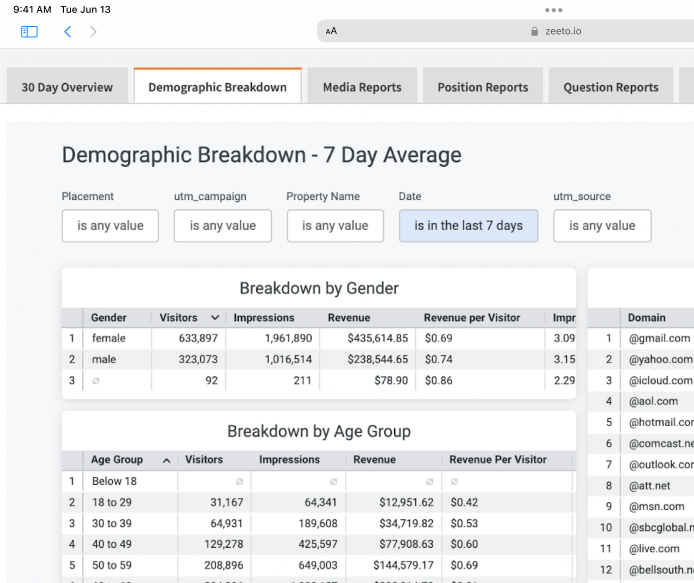Go back with the browser back arrow
694x583 pixels.
67,32
